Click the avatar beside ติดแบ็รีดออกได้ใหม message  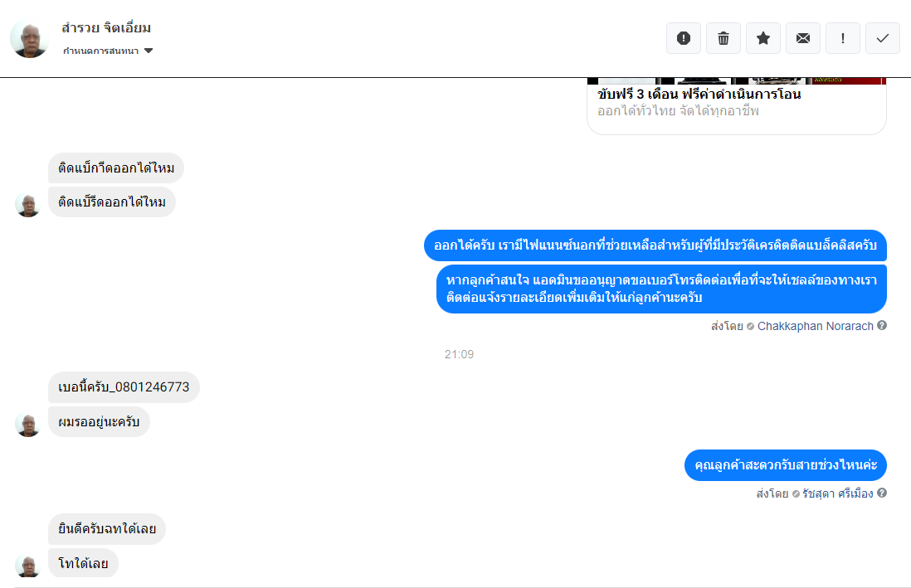pos(28,205)
